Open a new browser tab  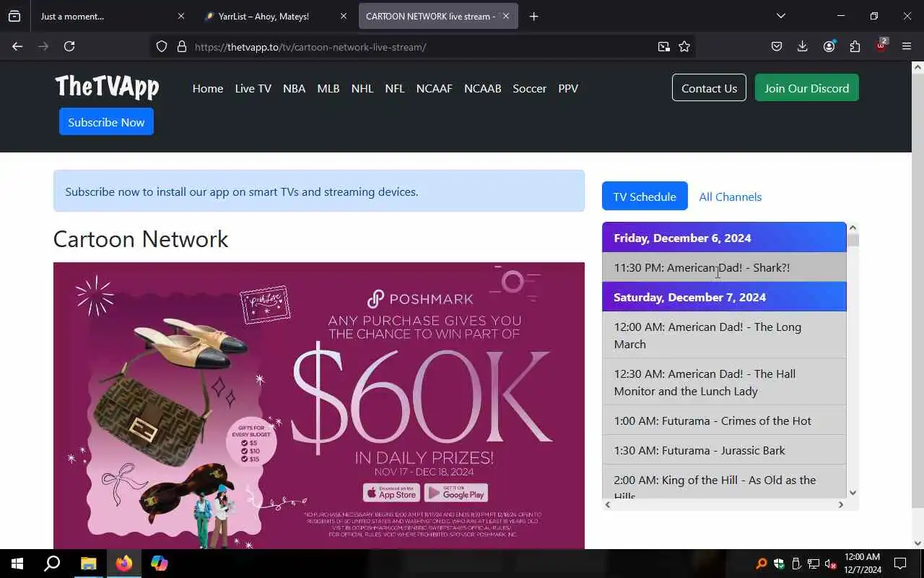(x=533, y=16)
